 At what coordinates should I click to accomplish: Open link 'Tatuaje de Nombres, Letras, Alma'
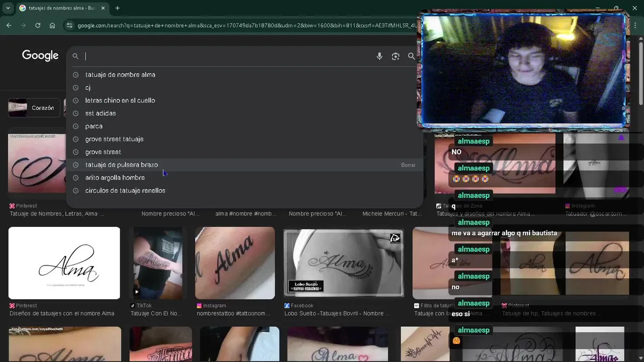pos(57,214)
